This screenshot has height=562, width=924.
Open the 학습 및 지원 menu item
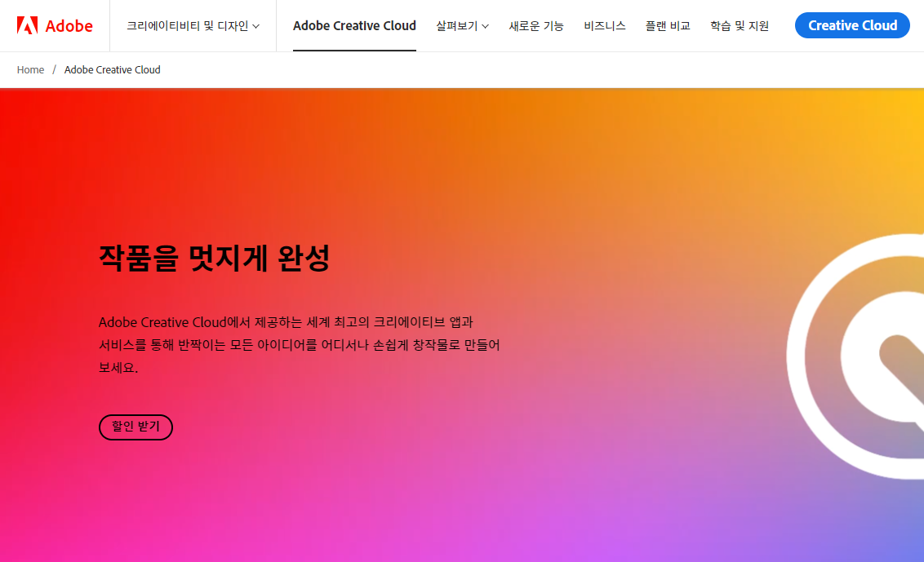pos(740,26)
